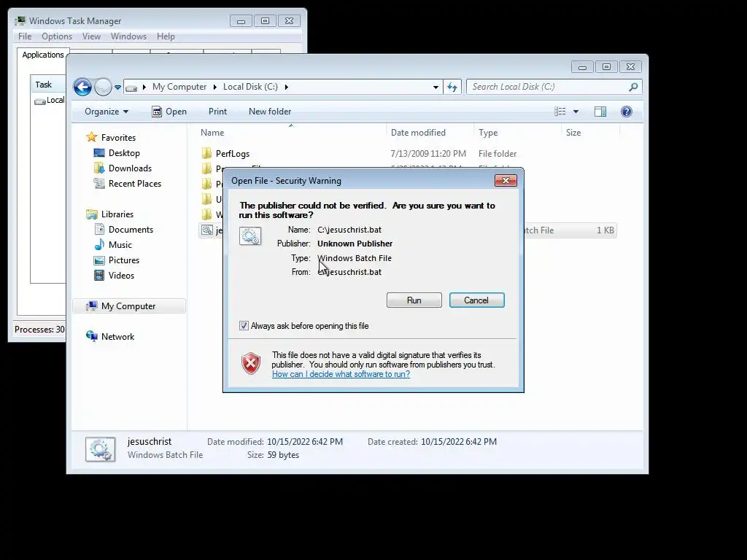Viewport: 747px width, 560px height.
Task: Click the PerfLogs folder name
Action: [233, 154]
